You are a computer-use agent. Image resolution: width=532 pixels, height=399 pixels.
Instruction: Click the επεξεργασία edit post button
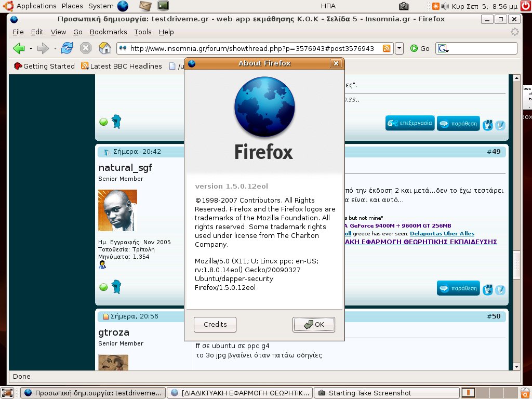click(x=410, y=123)
